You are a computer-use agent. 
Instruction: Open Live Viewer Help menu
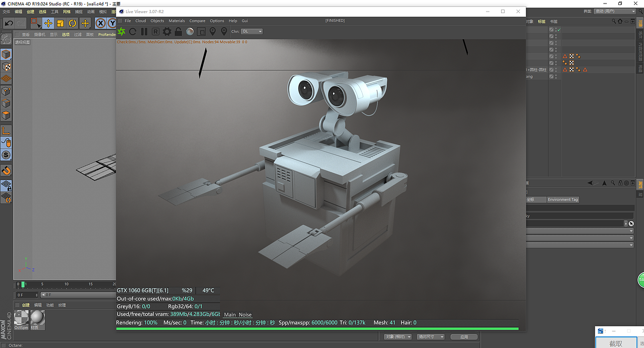233,21
